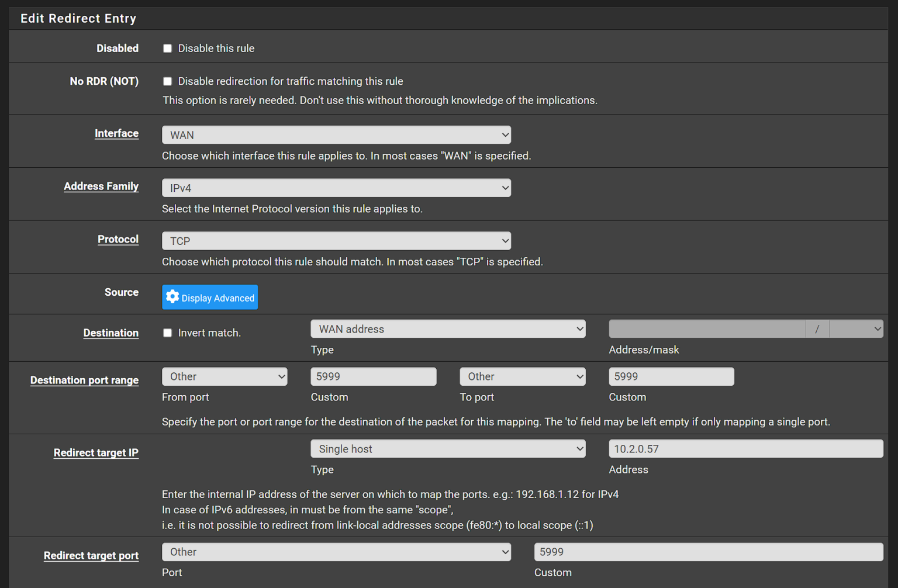Viewport: 898px width, 588px height.
Task: Open the From port dropdown
Action: [x=224, y=376]
